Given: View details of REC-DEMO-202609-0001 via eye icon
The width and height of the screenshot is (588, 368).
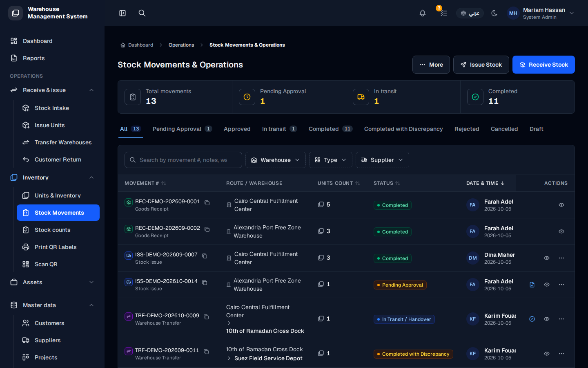Looking at the screenshot, I should (561, 205).
